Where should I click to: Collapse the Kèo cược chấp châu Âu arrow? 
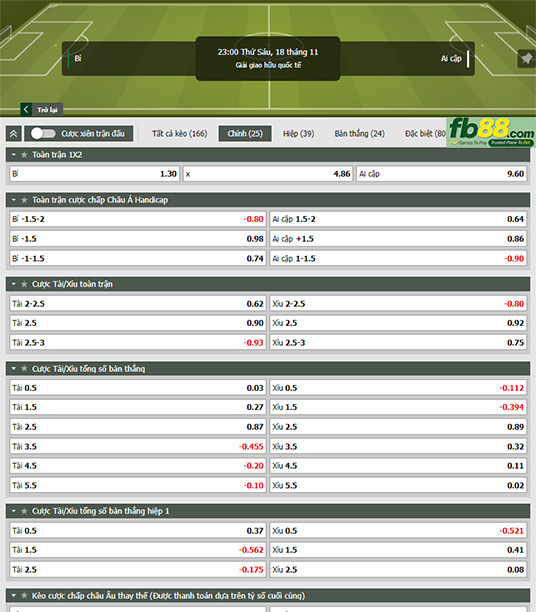point(14,596)
